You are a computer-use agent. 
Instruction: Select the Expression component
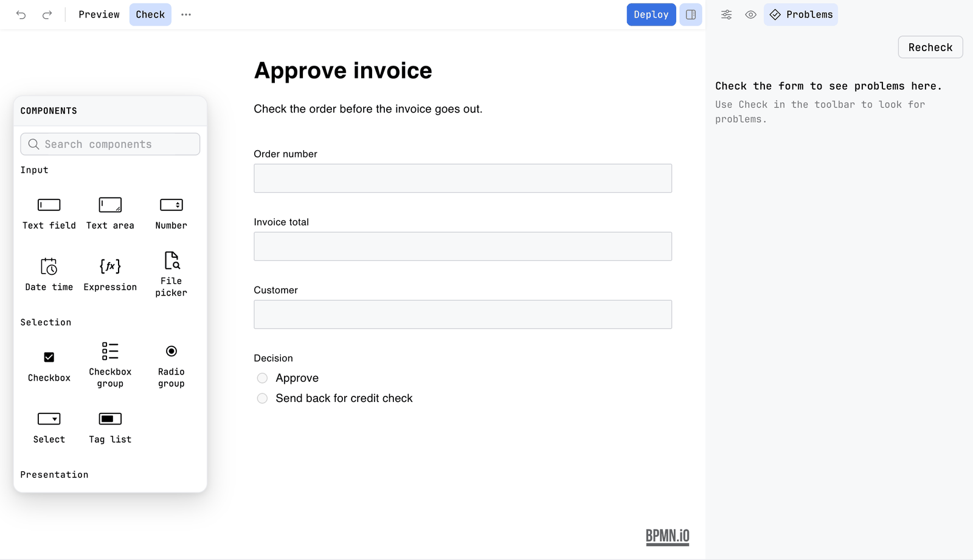(x=110, y=275)
